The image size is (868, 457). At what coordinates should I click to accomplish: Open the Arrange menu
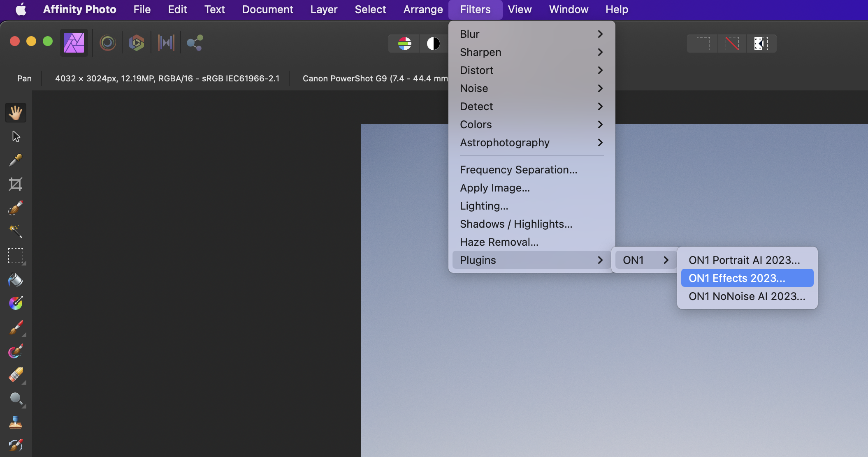pyautogui.click(x=423, y=9)
